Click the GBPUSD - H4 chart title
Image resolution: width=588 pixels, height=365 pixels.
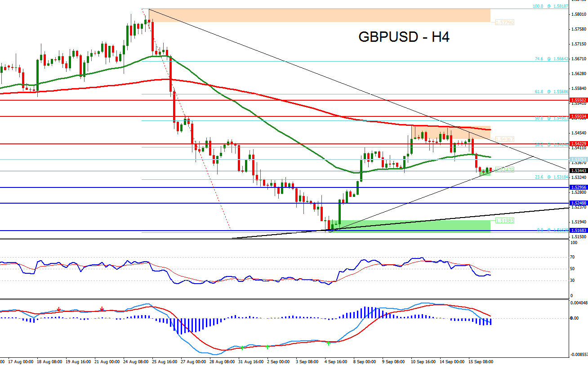pyautogui.click(x=404, y=37)
